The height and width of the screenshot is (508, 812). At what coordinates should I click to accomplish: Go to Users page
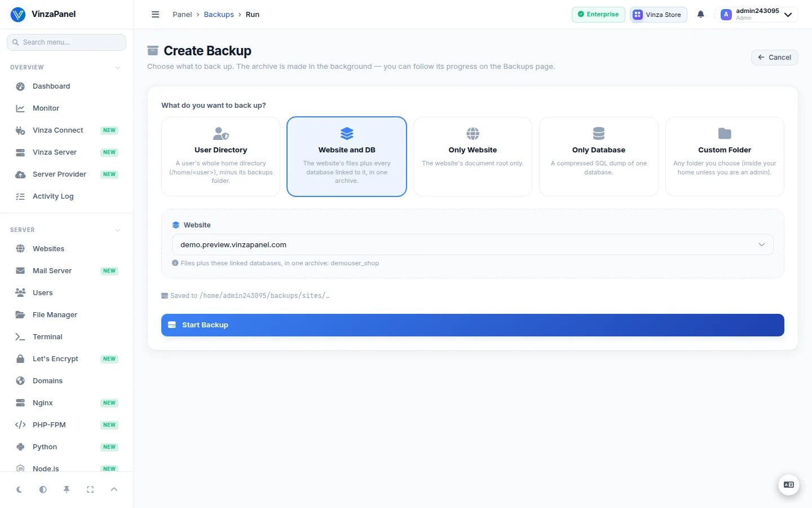[x=67, y=293]
